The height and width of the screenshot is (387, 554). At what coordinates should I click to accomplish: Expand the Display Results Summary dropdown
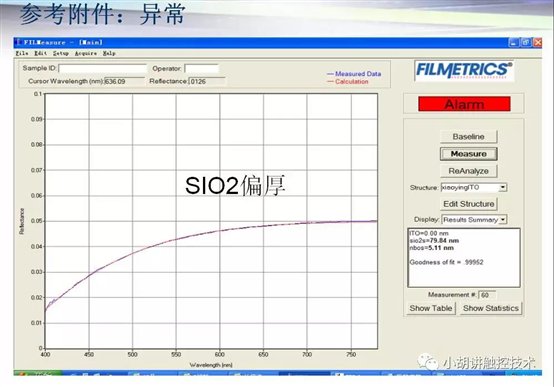tap(503, 219)
